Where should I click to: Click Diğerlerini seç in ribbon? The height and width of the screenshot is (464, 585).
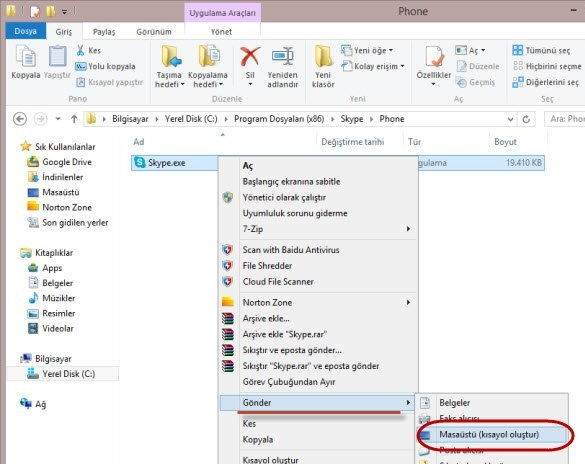click(545, 82)
